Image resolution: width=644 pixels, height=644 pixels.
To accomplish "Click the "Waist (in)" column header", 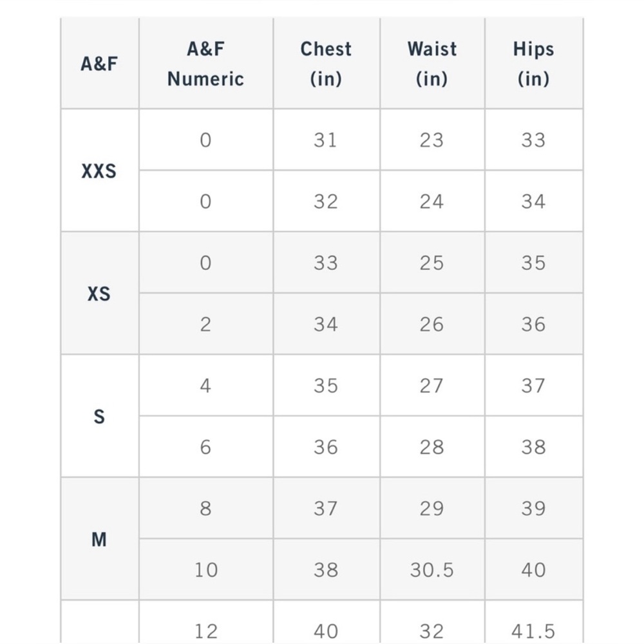I will point(431,64).
